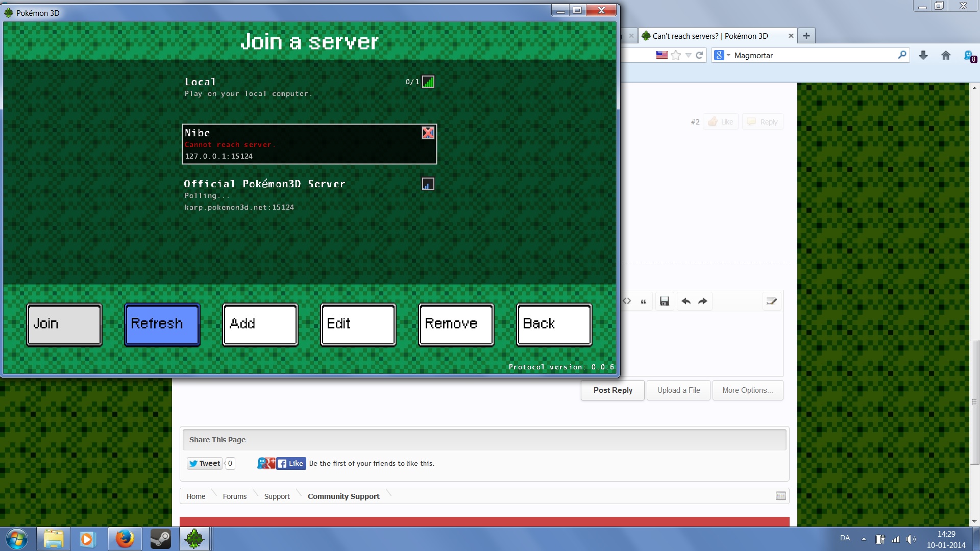Screen dimensions: 980x551
Task: Click the browser extension icon with badge 8
Action: (969, 56)
